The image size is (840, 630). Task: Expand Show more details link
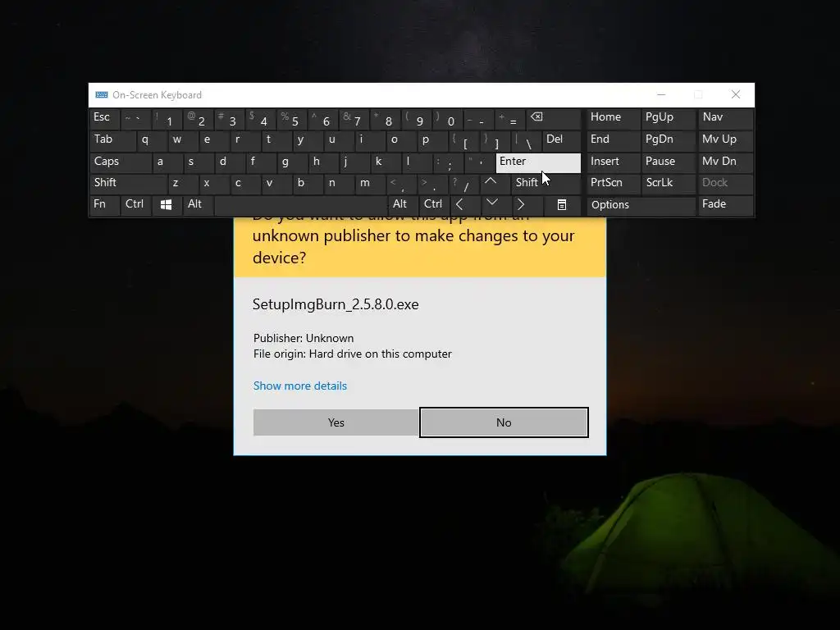(300, 386)
